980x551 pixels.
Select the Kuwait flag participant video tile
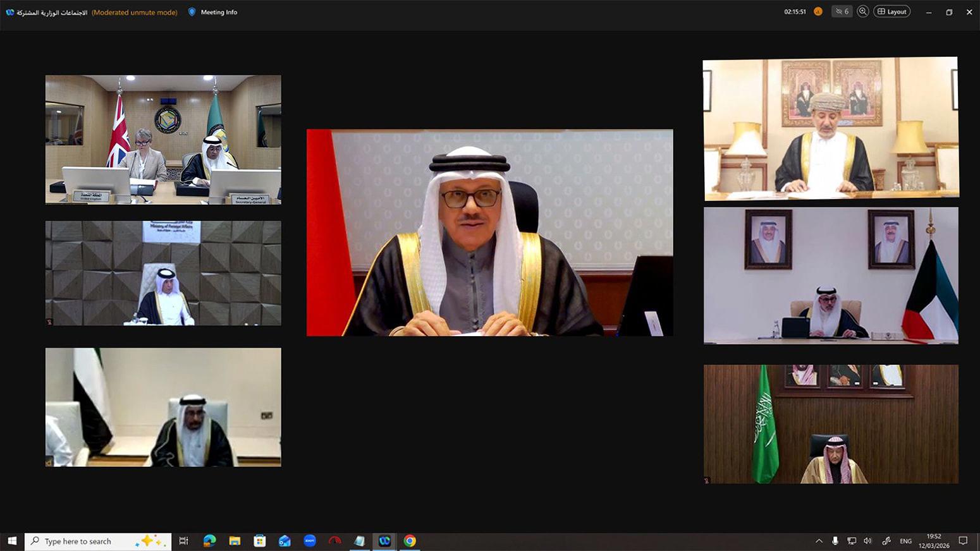[831, 275]
